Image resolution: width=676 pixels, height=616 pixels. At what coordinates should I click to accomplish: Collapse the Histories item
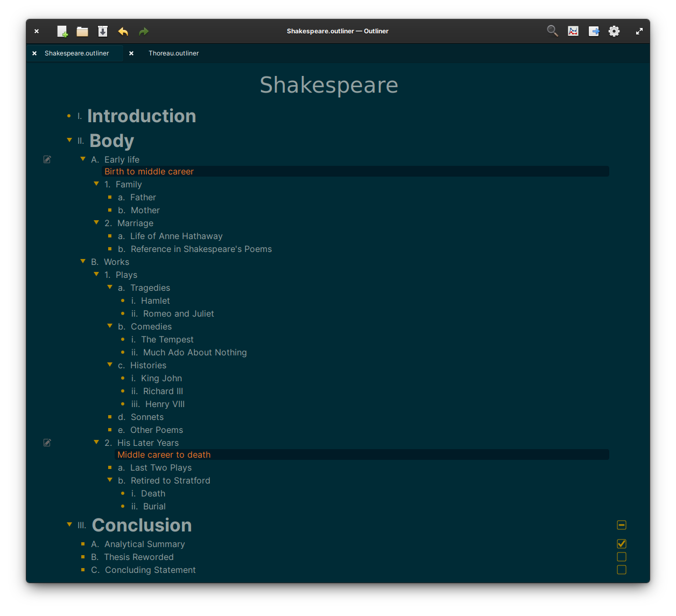[x=110, y=365]
